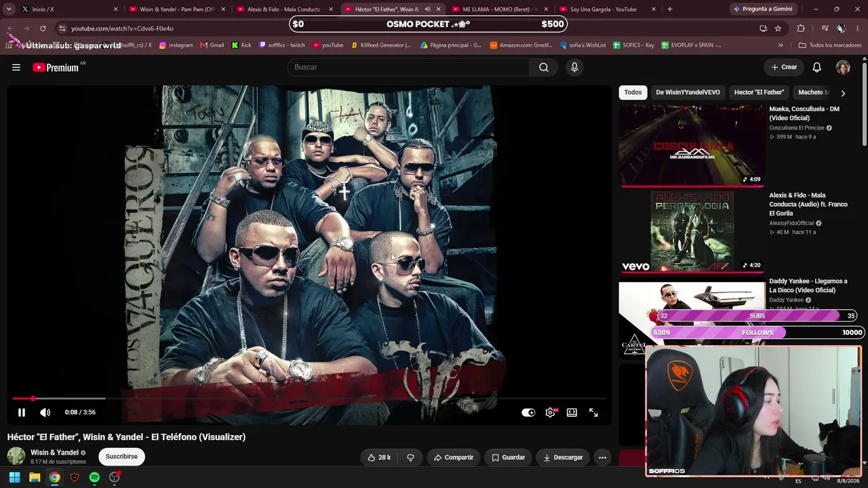
Task: Switch to the Wisin & Yandel - Pam Pam tab
Action: click(177, 9)
